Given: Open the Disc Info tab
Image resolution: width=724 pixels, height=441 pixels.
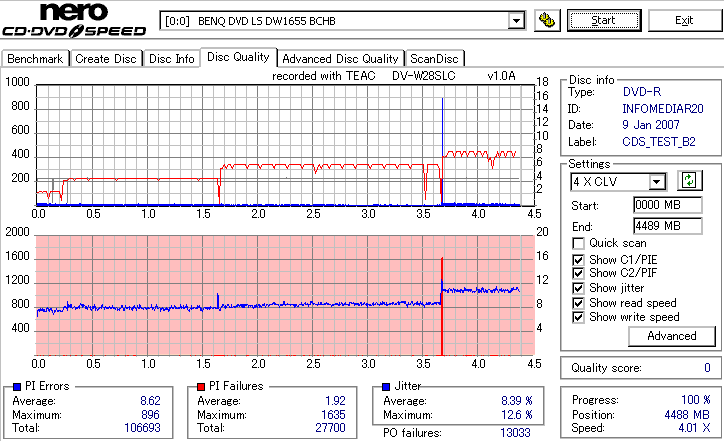Looking at the screenshot, I should 171,59.
